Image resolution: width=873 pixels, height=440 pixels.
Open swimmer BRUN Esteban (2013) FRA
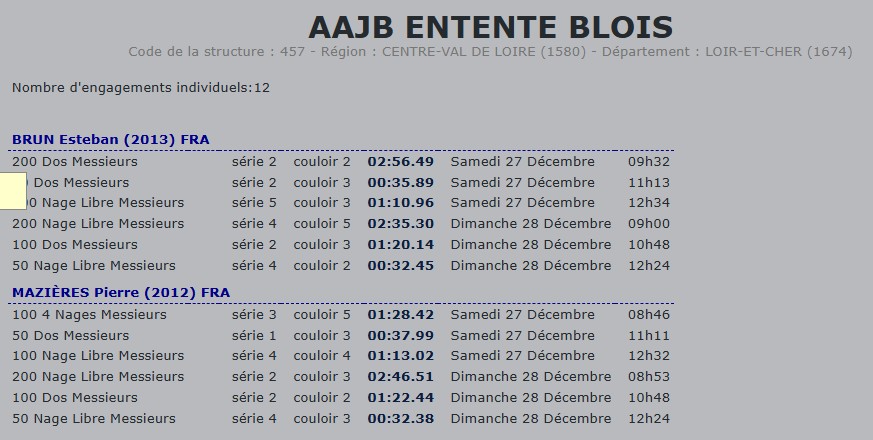pos(111,139)
